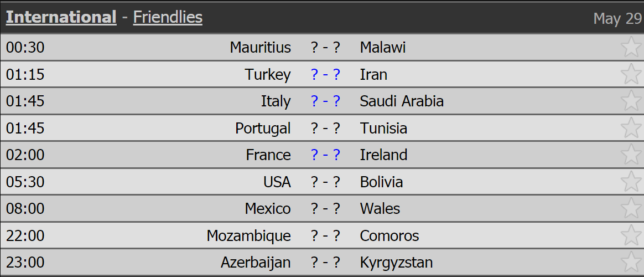
Task: Open the Italy vs Saudi Arabia score link
Action: tap(326, 101)
